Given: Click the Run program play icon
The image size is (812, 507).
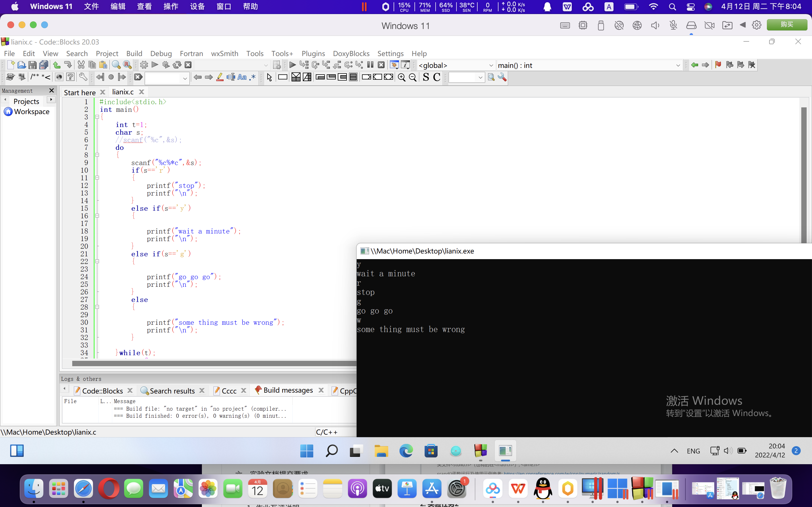Looking at the screenshot, I should 155,65.
